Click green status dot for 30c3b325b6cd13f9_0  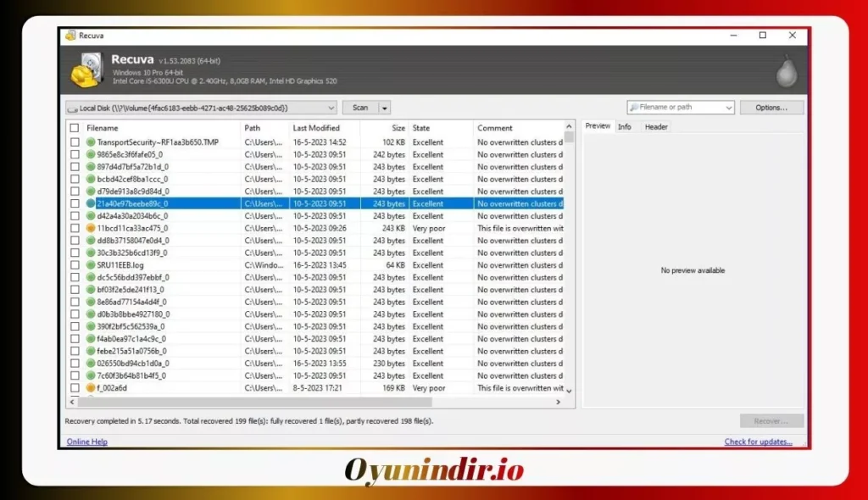(91, 253)
